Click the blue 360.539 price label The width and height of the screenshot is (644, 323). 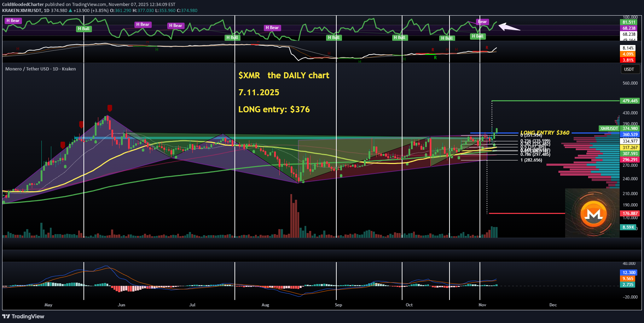pyautogui.click(x=630, y=135)
